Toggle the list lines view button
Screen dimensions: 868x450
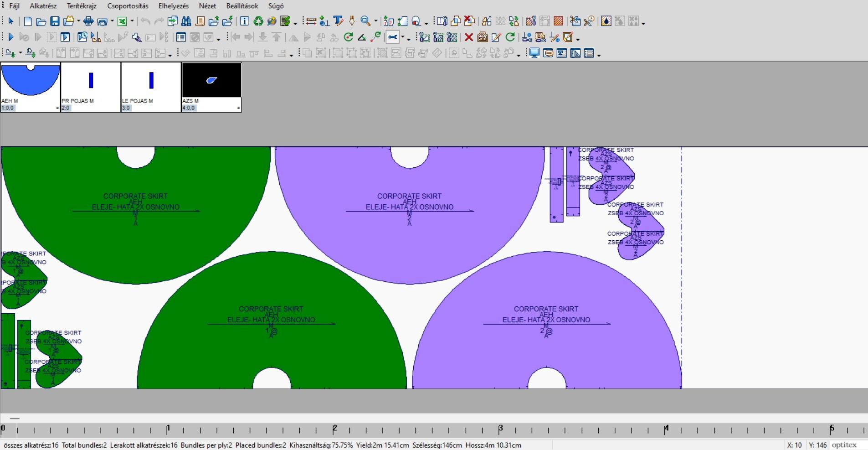coord(589,53)
